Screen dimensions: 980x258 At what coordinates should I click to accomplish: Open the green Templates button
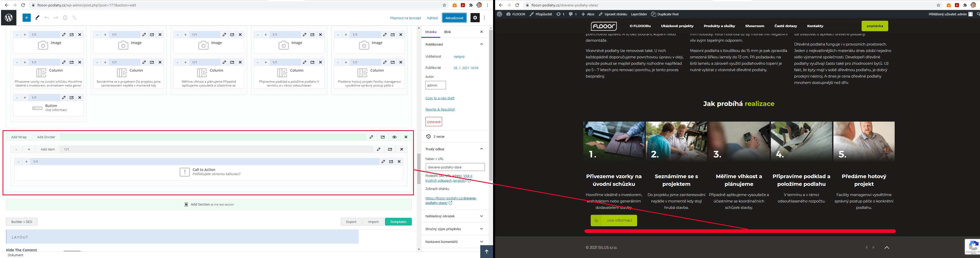tap(398, 221)
